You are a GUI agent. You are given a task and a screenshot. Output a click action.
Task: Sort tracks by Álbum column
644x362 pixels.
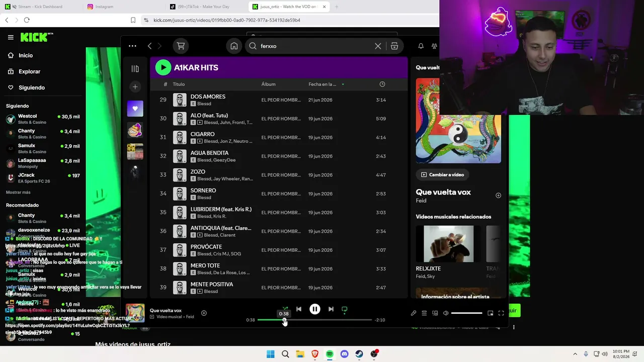[x=268, y=84]
